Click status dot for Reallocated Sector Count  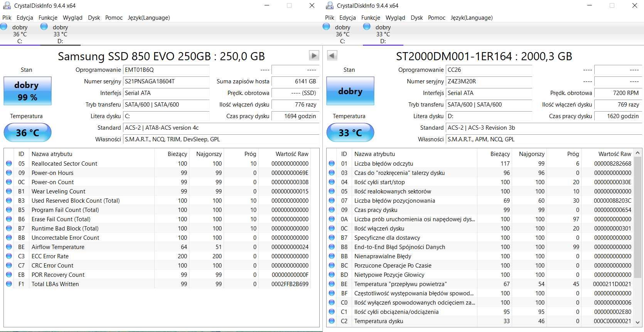coord(9,163)
